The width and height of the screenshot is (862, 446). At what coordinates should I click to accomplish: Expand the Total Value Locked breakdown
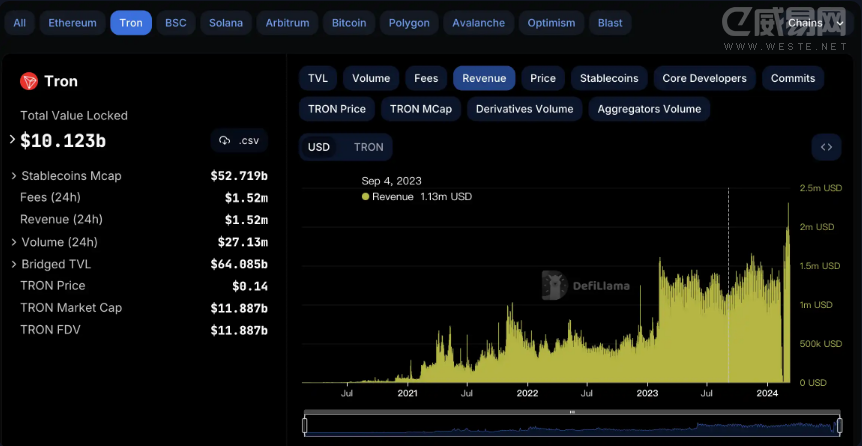(13, 140)
